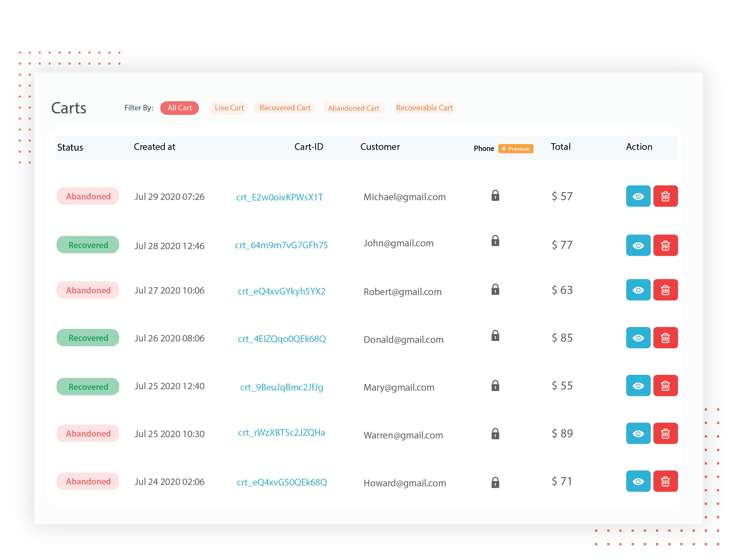This screenshot has height=560, width=735.
Task: Open cart crt_64m9m7vG7GFh75
Action: (x=281, y=245)
